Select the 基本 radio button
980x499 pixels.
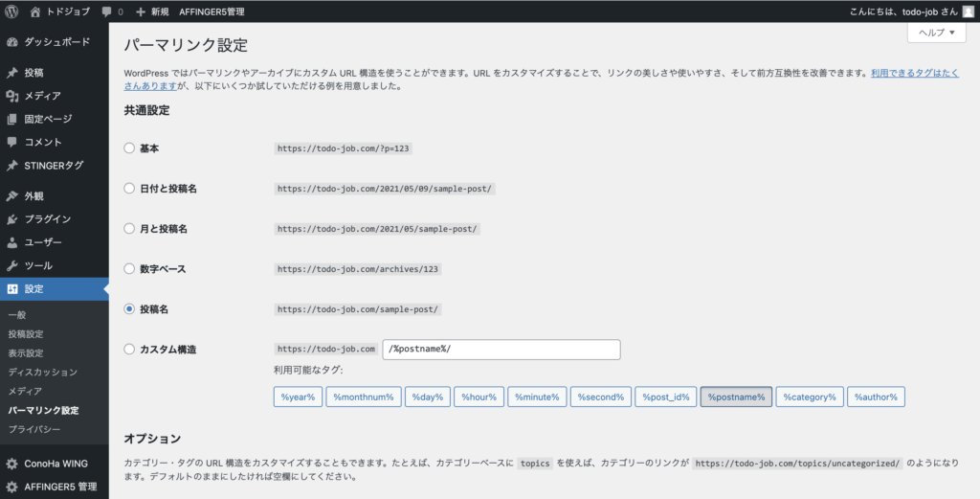click(x=129, y=148)
